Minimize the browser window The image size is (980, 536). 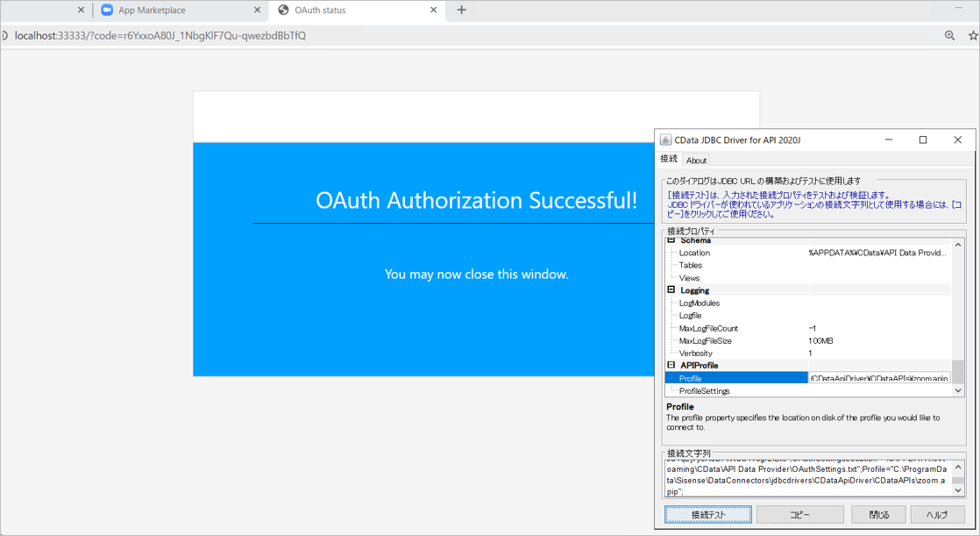958,8
